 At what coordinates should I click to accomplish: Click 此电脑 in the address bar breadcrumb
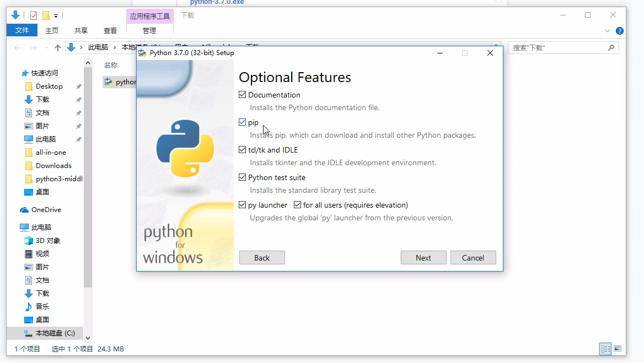[x=98, y=47]
